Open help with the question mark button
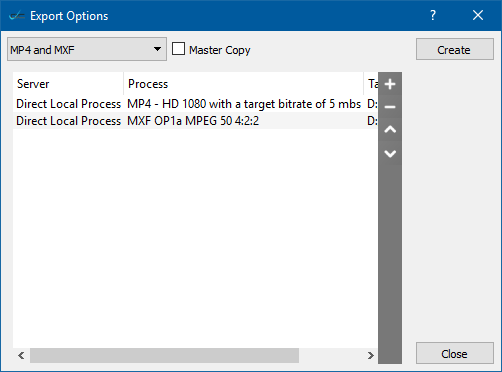Image resolution: width=502 pixels, height=372 pixels. pos(433,15)
